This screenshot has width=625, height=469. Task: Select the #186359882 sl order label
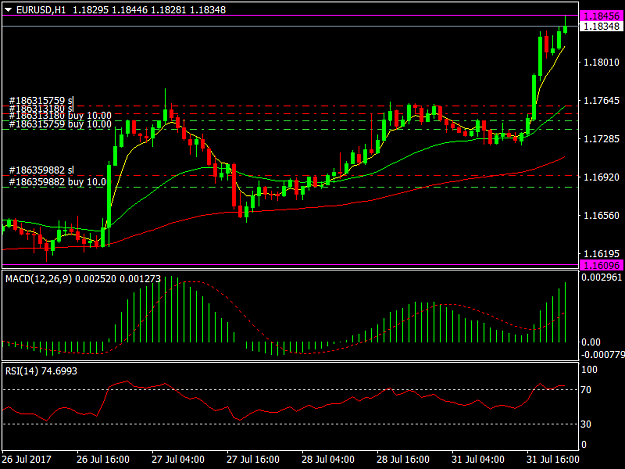click(41, 170)
